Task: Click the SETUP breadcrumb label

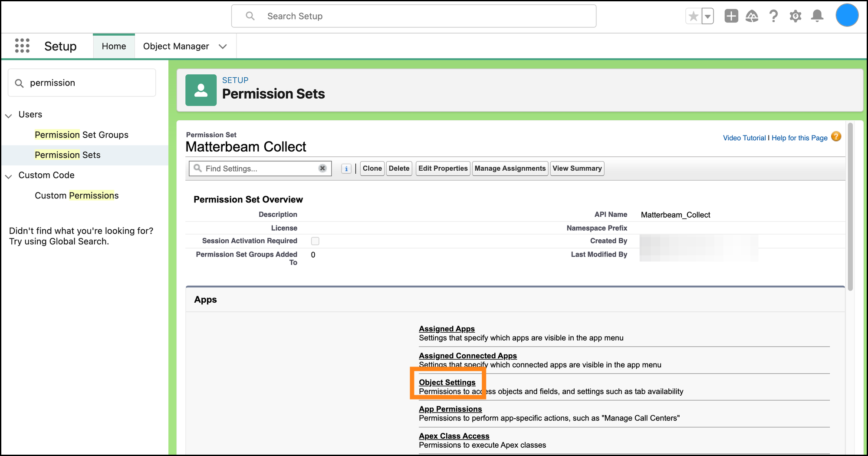Action: 235,80
